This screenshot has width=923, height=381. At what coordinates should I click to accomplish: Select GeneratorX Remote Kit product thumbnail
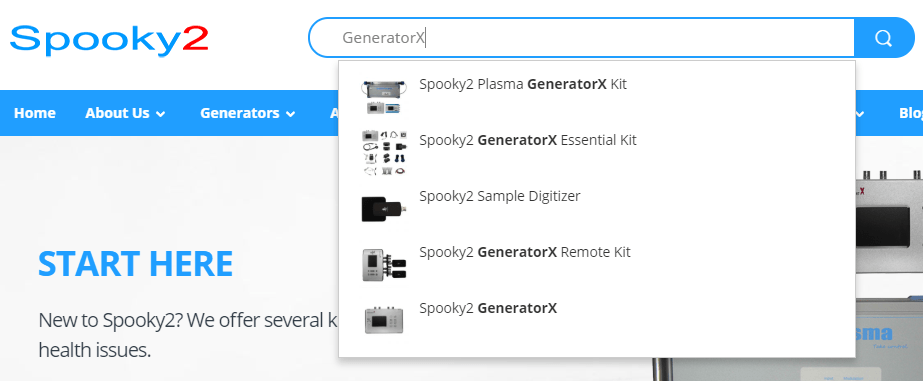[384, 264]
